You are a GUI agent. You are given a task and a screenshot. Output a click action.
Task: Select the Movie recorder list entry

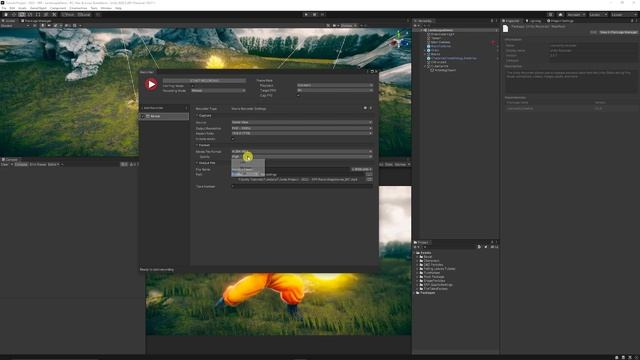164,116
